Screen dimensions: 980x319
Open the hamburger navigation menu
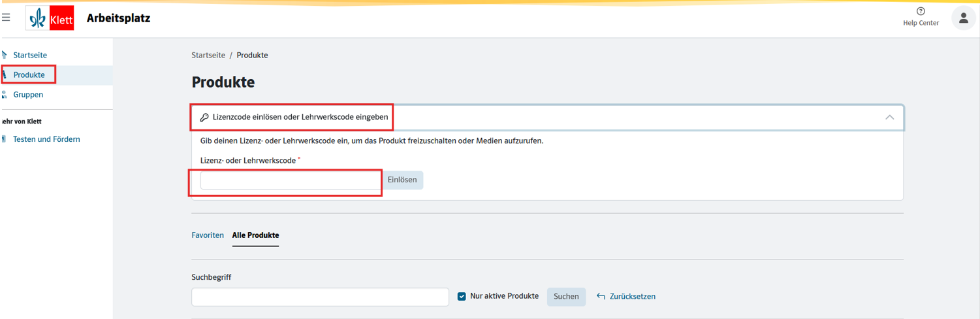pyautogui.click(x=6, y=18)
